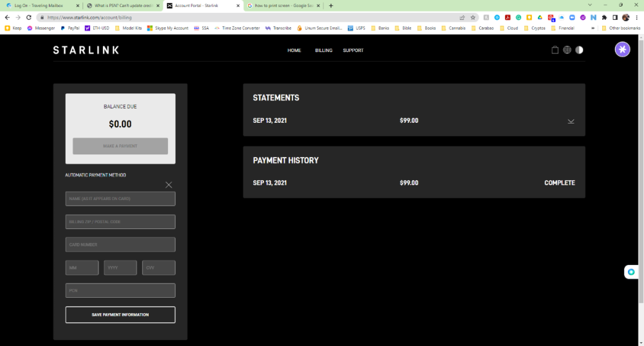Click the Home navigation link
644x346 pixels.
pyautogui.click(x=294, y=50)
